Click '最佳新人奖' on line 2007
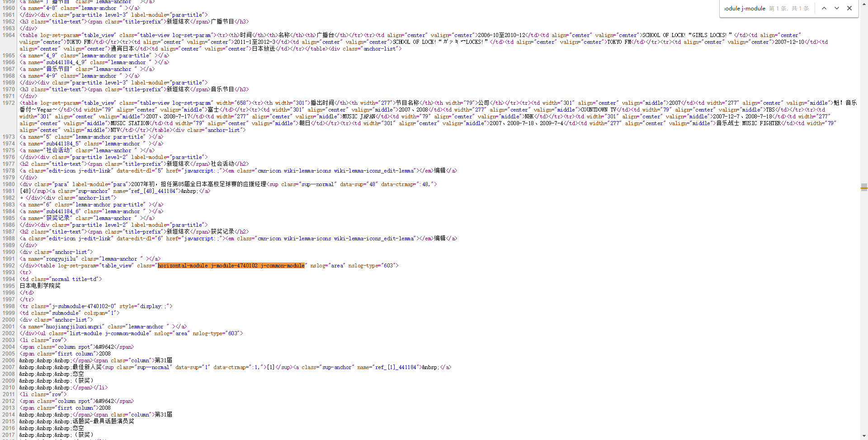 [x=87, y=367]
